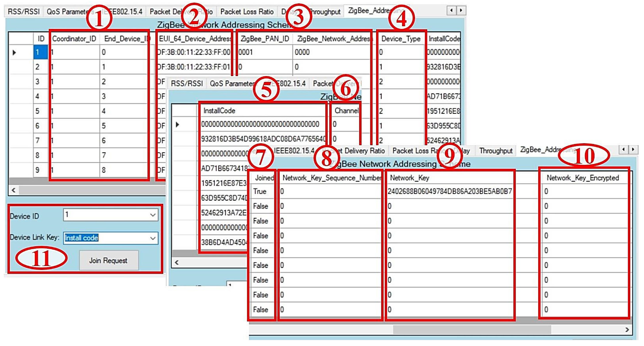
Task: Switch to the RSS/RSSI tab at top-left
Action: pyautogui.click(x=23, y=12)
